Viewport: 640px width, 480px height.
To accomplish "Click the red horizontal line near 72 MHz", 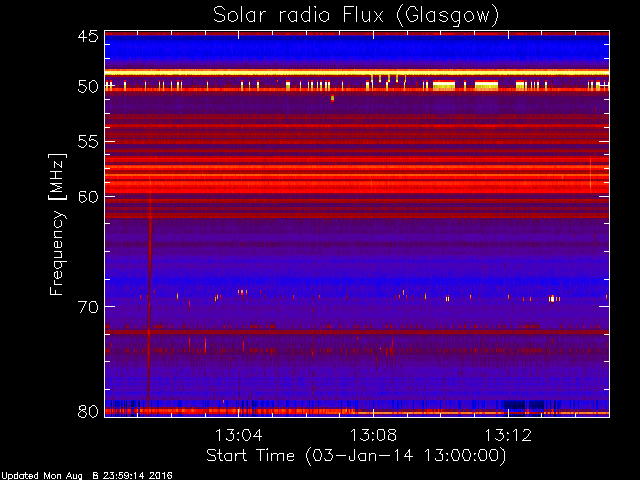I will (x=355, y=331).
